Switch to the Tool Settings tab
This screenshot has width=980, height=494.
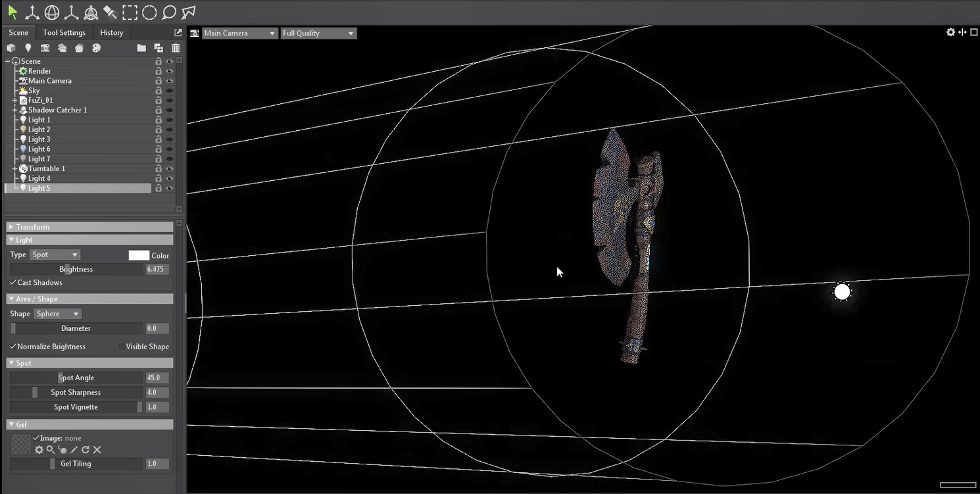[64, 33]
